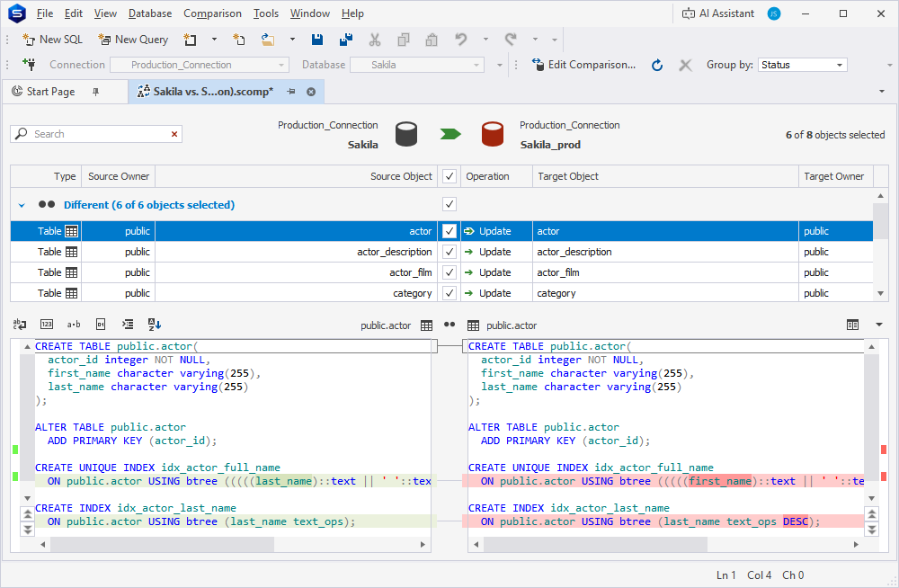
Task: Click the left diff pane horizontal scrollbar
Action: (x=162, y=545)
